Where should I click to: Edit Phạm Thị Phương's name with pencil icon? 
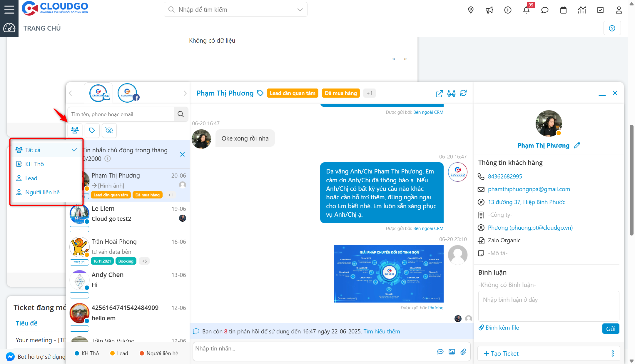(577, 145)
